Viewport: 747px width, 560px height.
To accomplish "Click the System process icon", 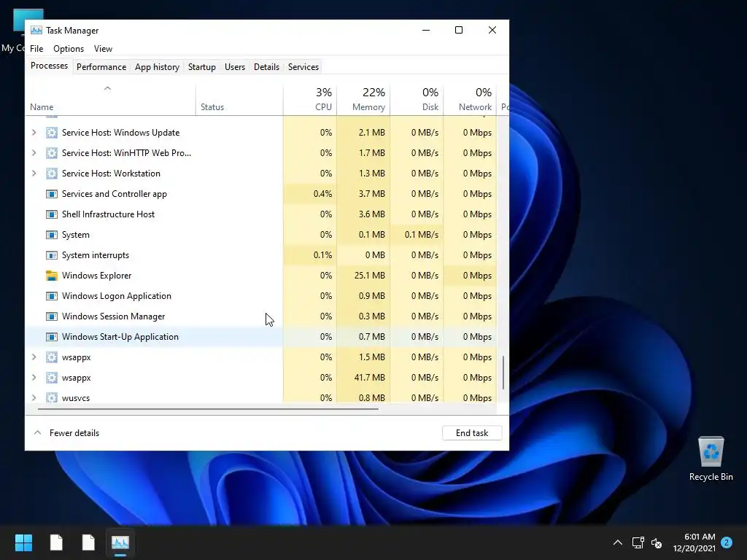I will tap(52, 235).
